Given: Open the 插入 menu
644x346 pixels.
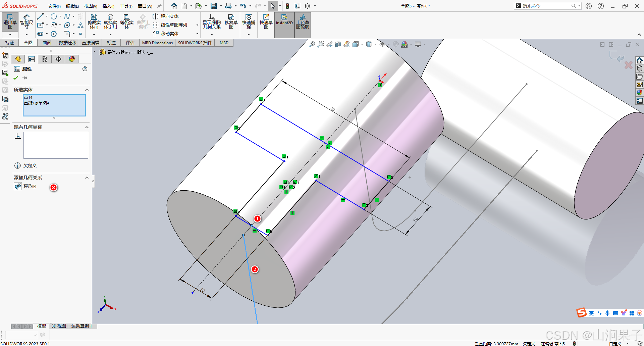Looking at the screenshot, I should (x=108, y=6).
